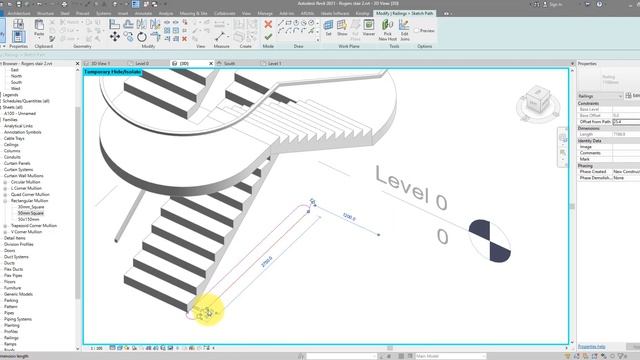The height and width of the screenshot is (360, 640).
Task: Click the Properties help link
Action: click(x=591, y=347)
